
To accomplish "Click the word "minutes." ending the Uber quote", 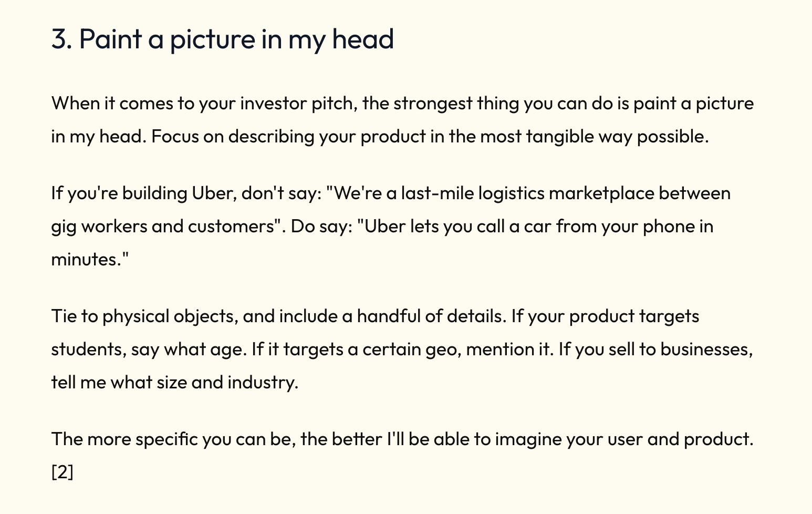I will [90, 259].
